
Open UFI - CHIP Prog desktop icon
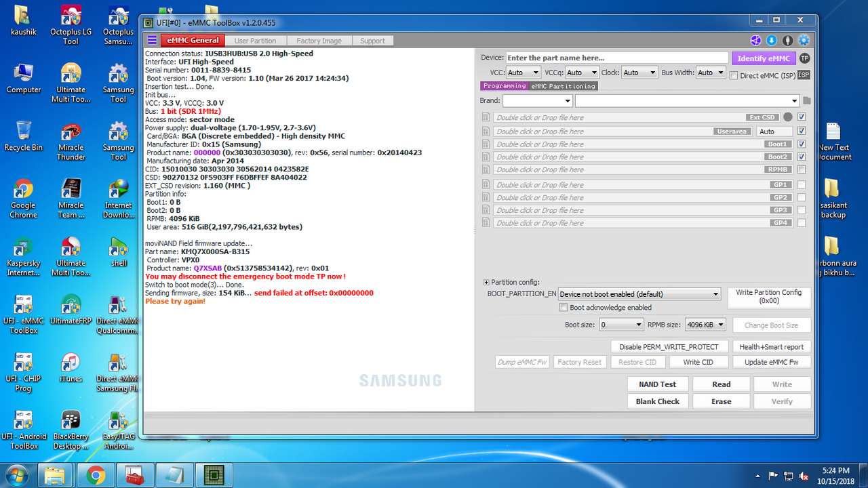coord(23,373)
